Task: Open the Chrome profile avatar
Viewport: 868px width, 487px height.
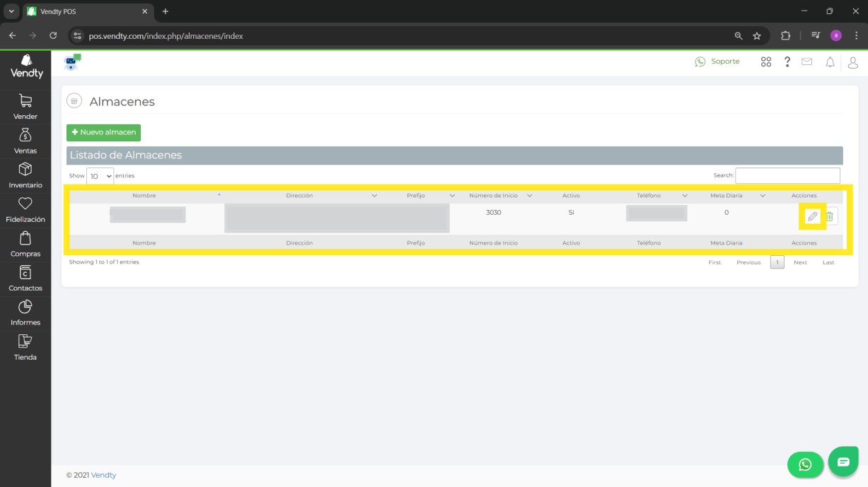Action: tap(836, 35)
